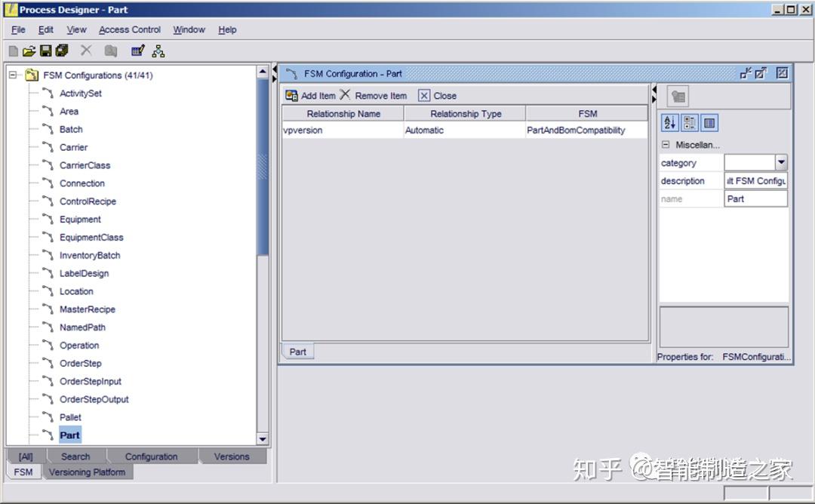The image size is (815, 504).
Task: Switch properties panel to categorized view
Action: 689,122
